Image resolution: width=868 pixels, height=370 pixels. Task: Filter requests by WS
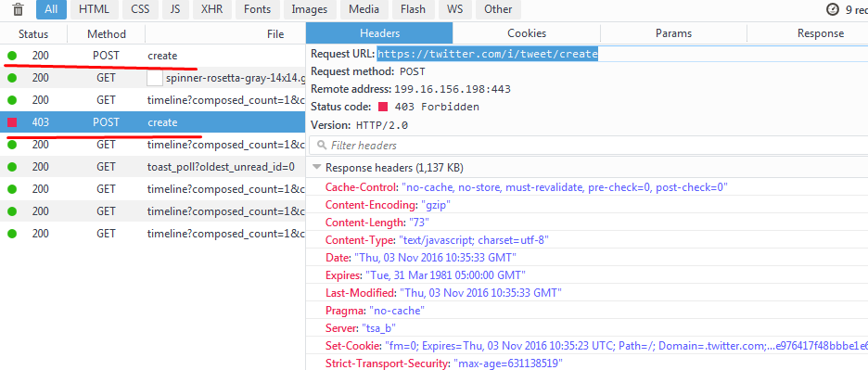(x=455, y=9)
